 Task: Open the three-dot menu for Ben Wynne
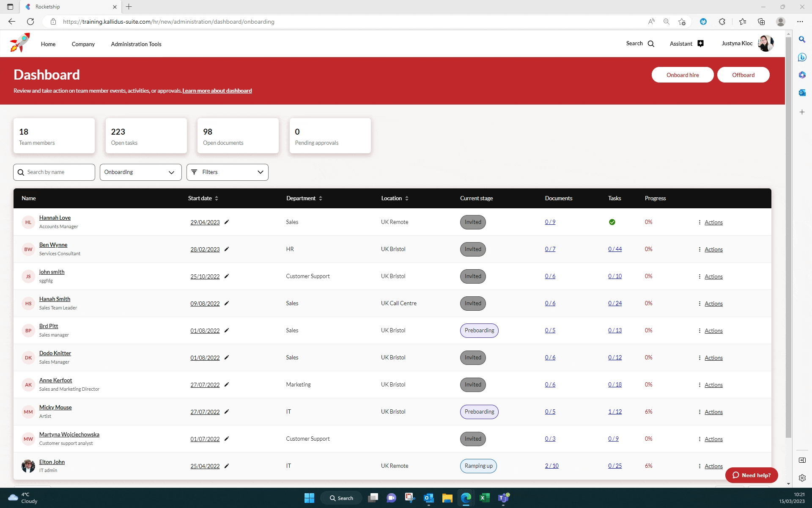(x=700, y=249)
